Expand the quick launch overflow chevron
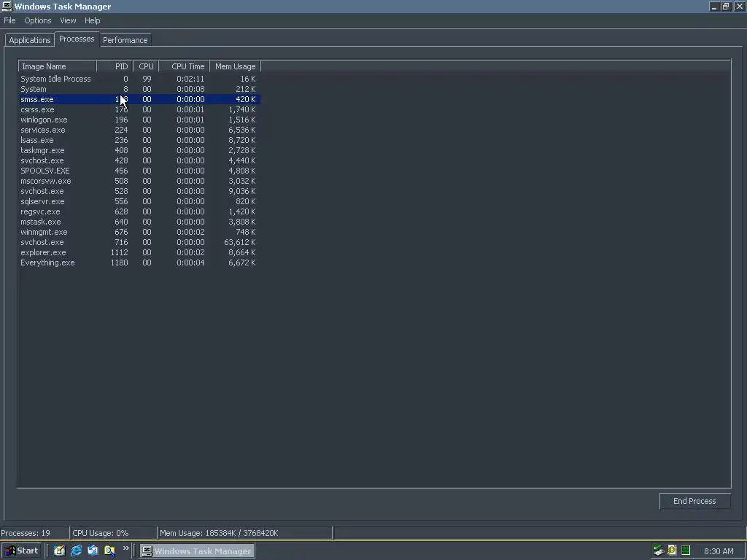747x560 pixels. coord(125,548)
